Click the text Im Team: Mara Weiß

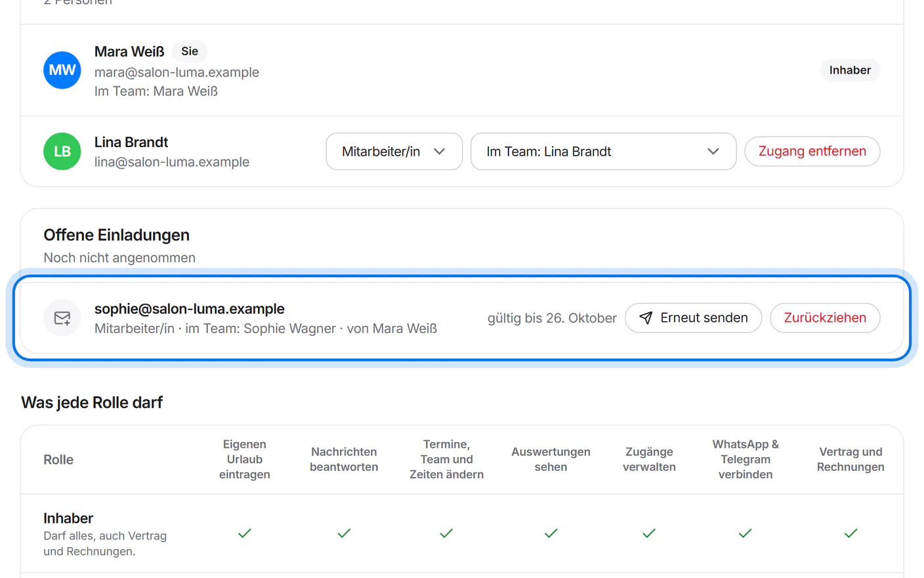156,91
